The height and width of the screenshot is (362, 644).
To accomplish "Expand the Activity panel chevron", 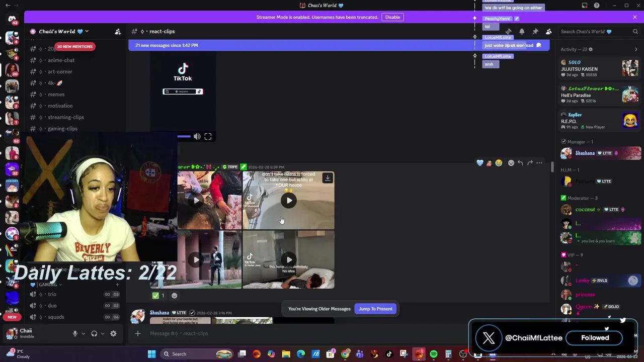I will point(636,49).
